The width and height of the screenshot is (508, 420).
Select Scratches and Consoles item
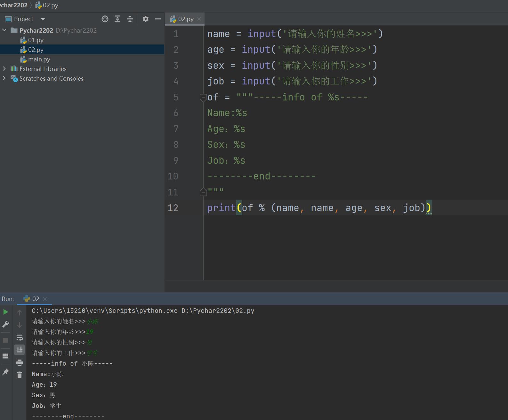pos(47,78)
